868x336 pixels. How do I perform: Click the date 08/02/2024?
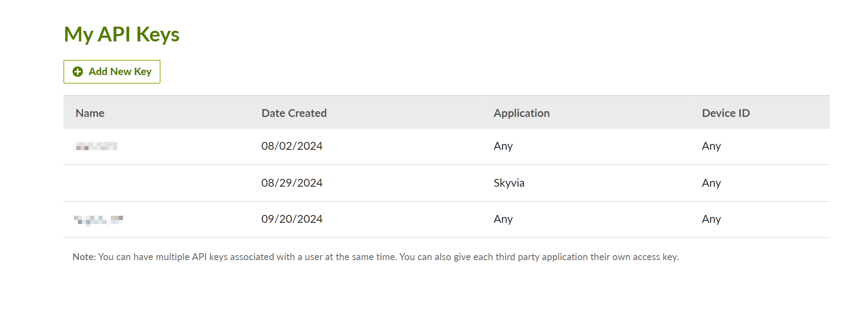(292, 146)
